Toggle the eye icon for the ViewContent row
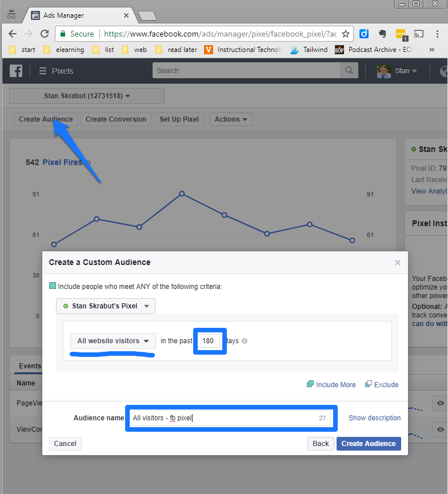The image size is (448, 494). pos(440,429)
